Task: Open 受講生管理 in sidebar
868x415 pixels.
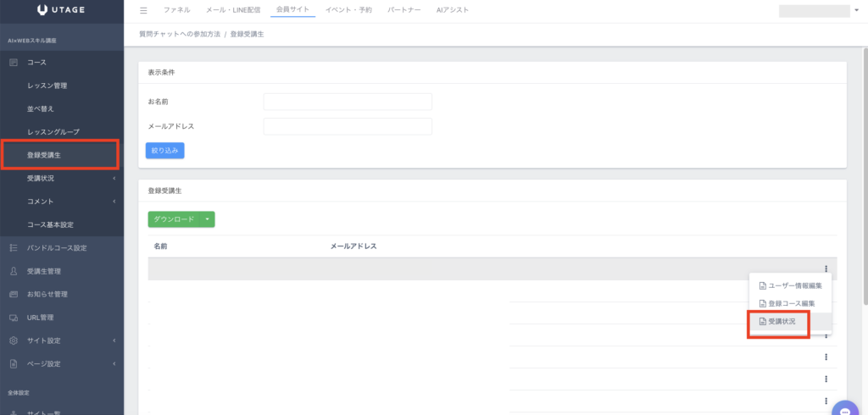Action: [44, 271]
